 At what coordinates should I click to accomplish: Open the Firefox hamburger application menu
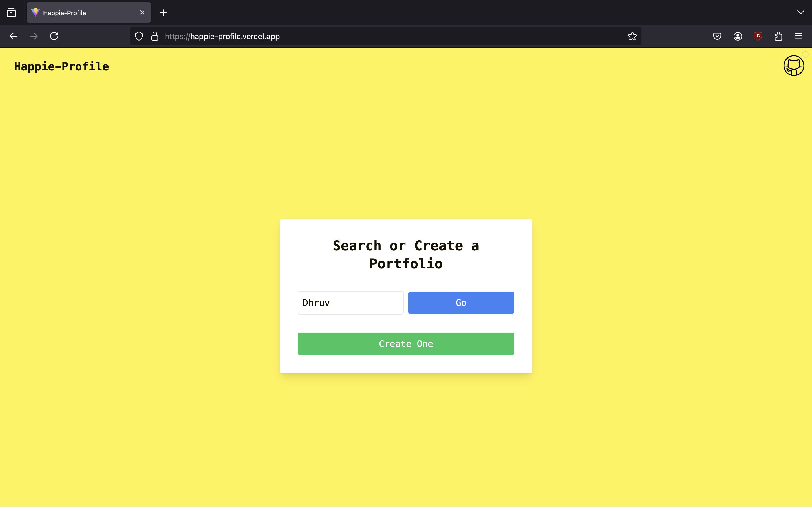tap(798, 36)
